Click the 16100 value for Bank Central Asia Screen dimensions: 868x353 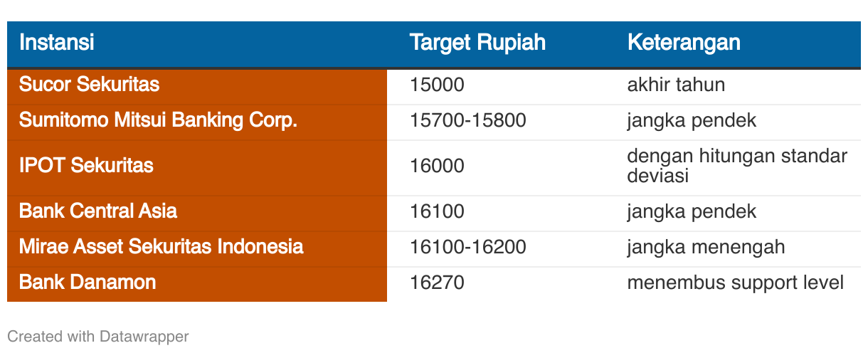point(437,211)
